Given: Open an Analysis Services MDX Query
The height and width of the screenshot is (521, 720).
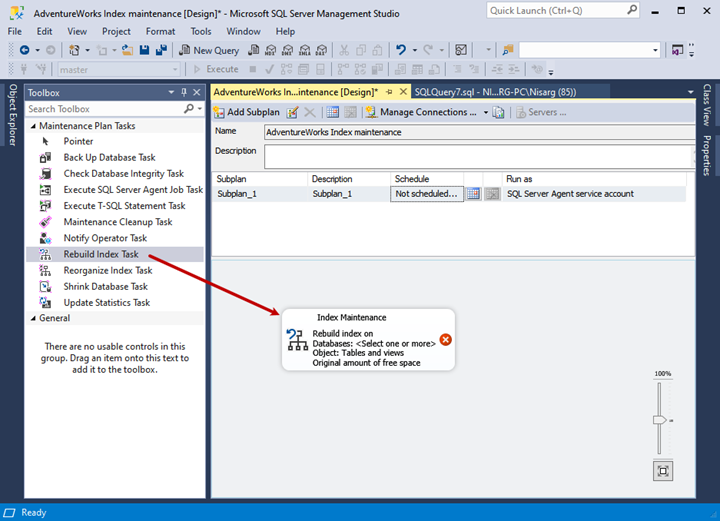Looking at the screenshot, I should click(x=270, y=50).
